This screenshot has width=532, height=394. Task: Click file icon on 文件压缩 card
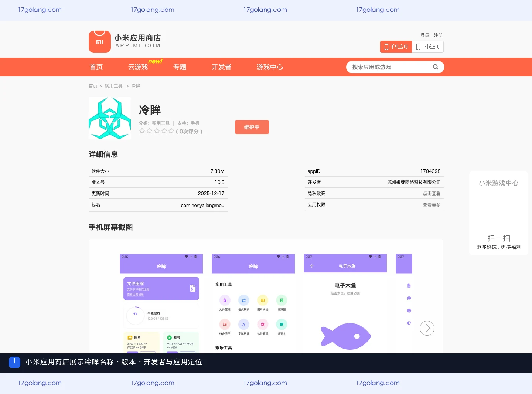tap(192, 288)
